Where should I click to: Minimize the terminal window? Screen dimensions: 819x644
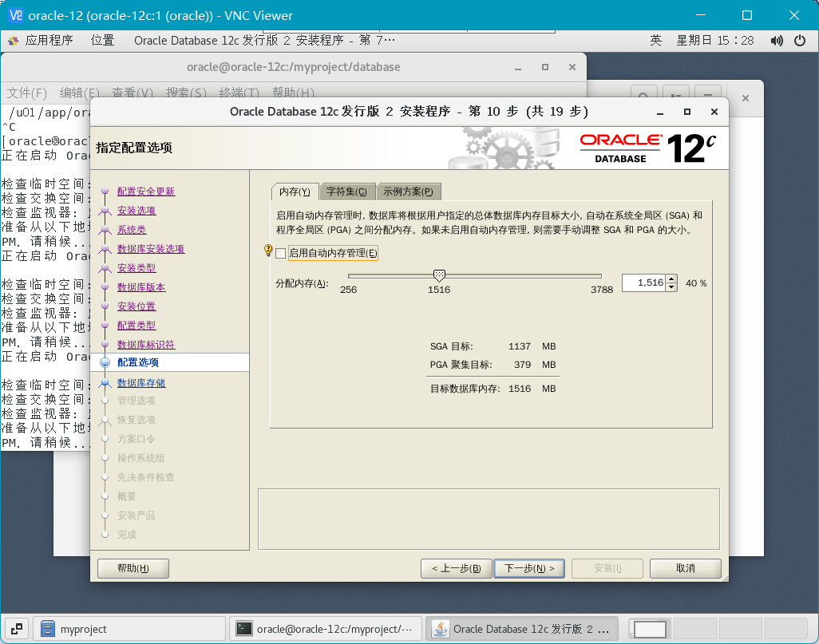(517, 67)
